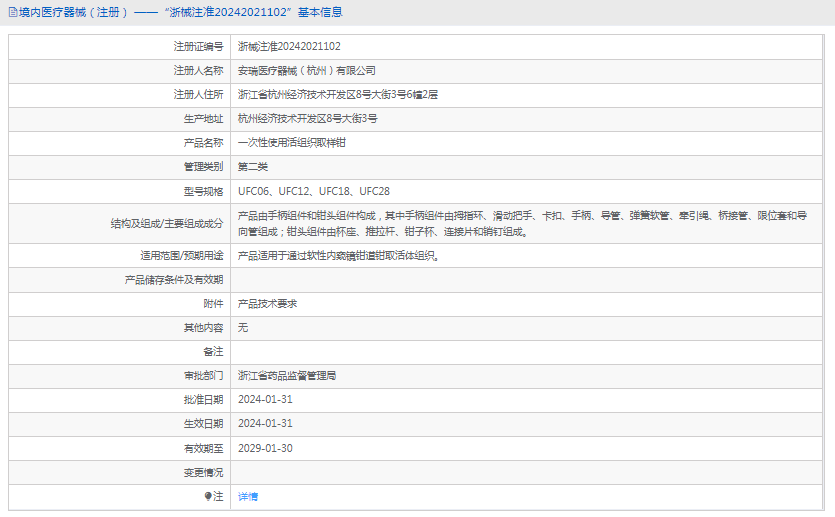Image resolution: width=835 pixels, height=517 pixels.
Task: Click the 变更情况 label
Action: point(203,473)
